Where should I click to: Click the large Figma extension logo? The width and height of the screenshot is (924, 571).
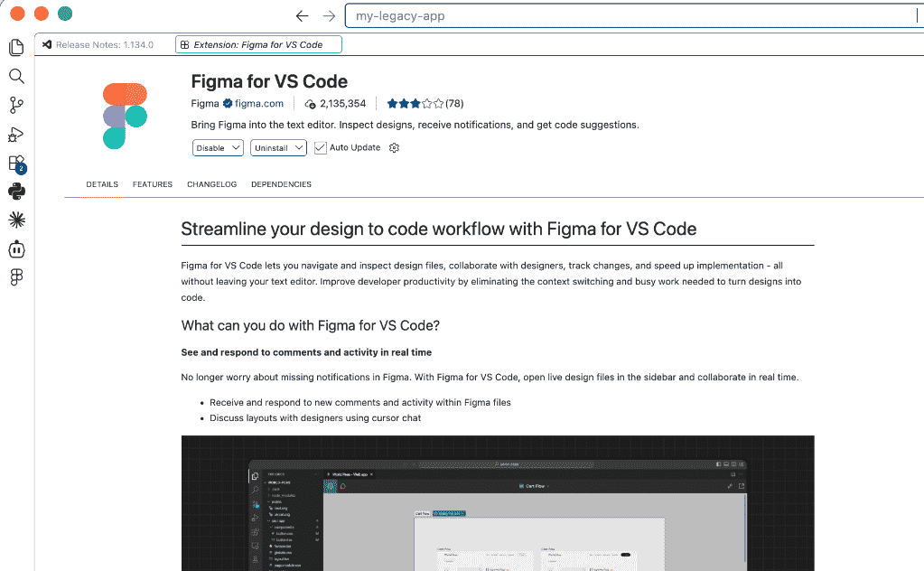(x=125, y=116)
